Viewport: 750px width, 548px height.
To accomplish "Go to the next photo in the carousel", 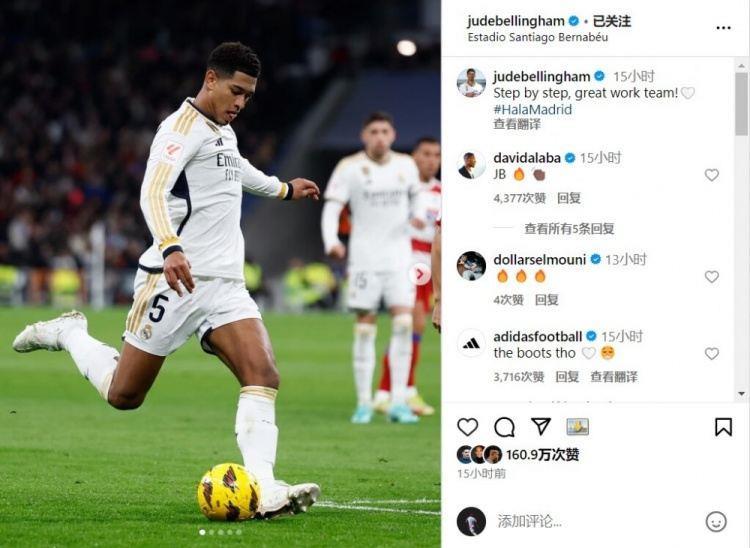I will tap(419, 274).
